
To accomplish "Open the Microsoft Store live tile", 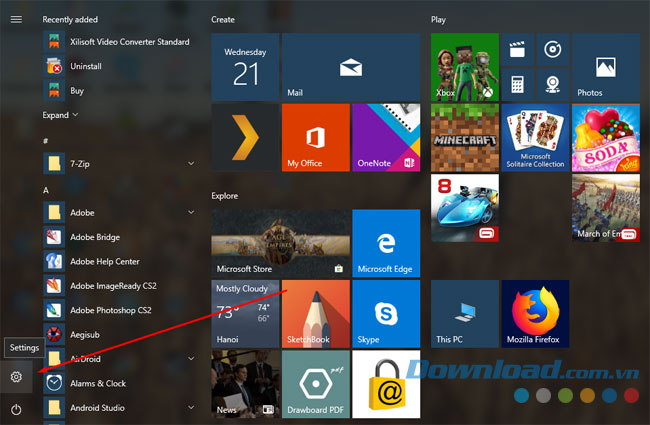I will coord(280,243).
